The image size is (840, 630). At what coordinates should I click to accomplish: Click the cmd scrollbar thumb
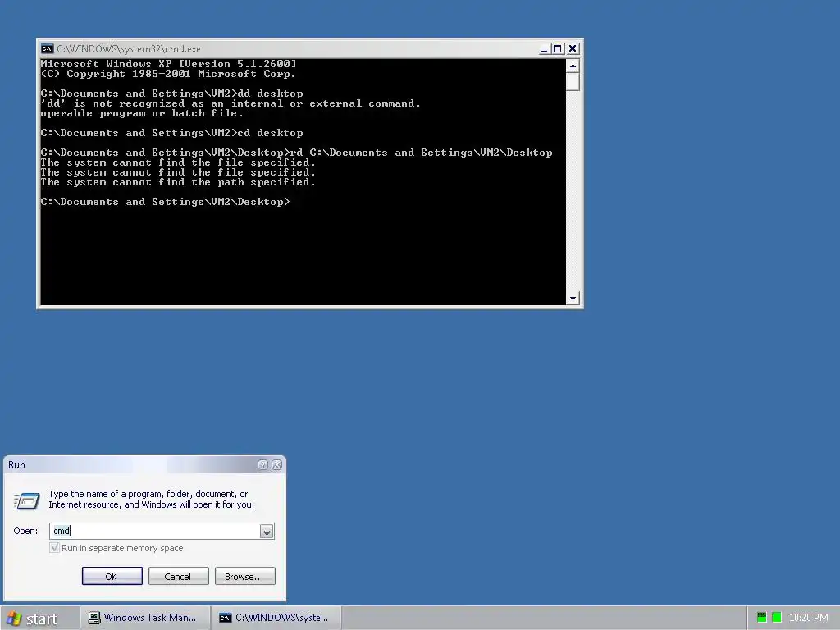tap(573, 82)
